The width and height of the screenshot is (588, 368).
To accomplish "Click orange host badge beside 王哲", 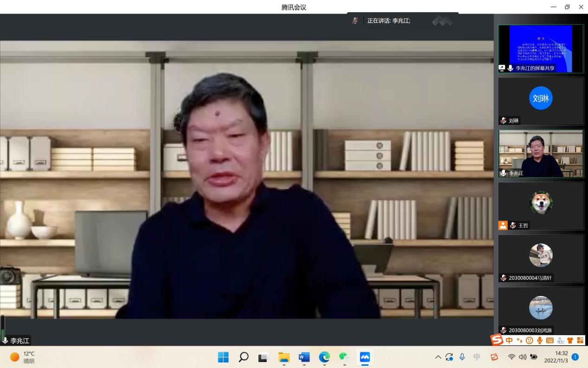I will pyautogui.click(x=503, y=225).
